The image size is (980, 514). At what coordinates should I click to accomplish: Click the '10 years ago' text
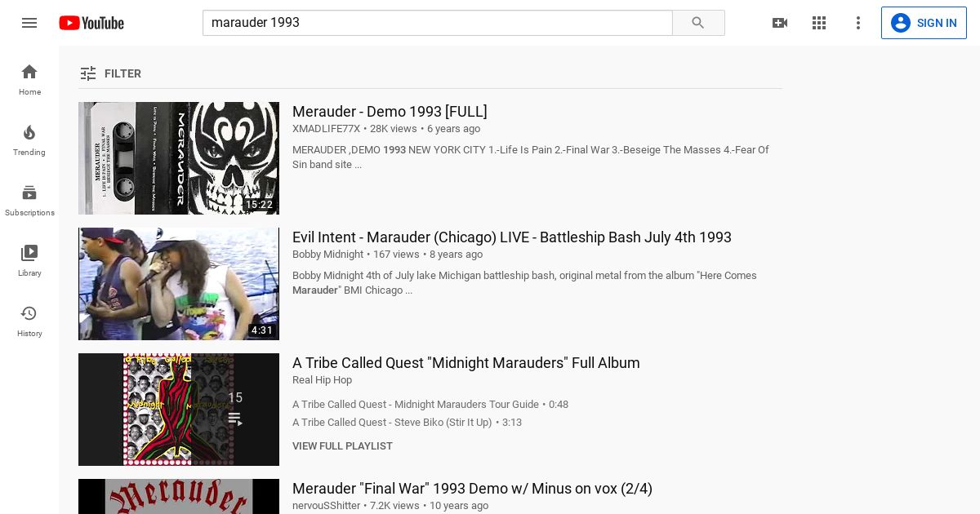459,506
